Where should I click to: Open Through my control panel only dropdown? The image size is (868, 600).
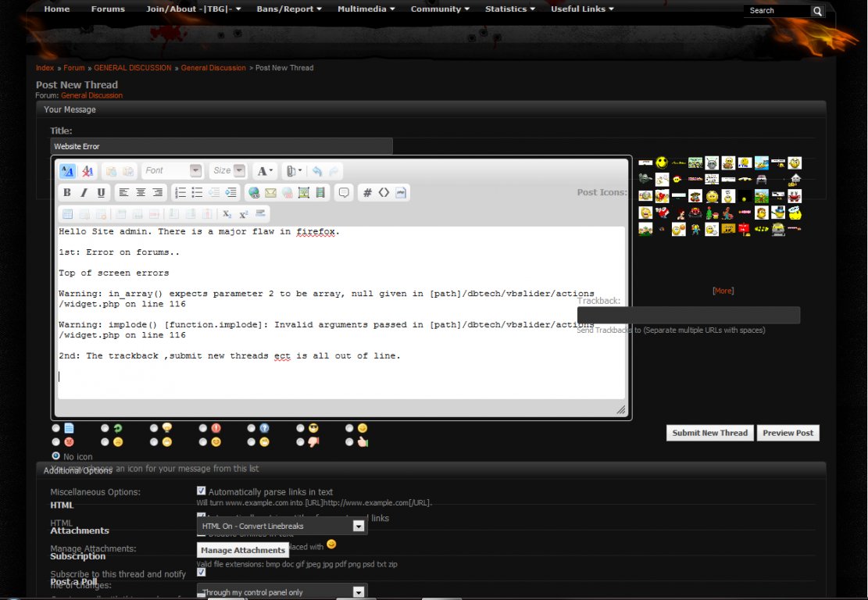point(282,592)
